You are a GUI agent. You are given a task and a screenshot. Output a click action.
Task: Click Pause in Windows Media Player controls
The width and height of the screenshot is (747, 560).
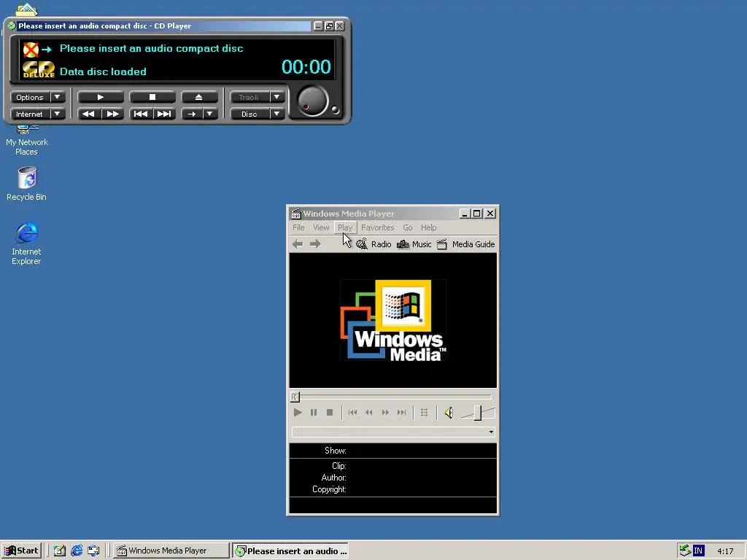[314, 413]
